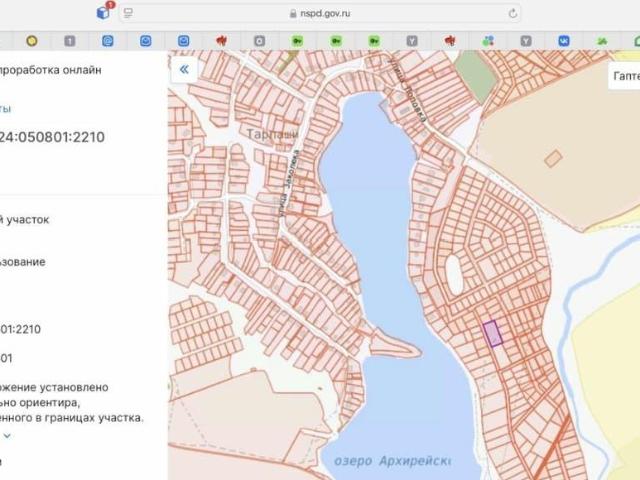Viewport: 640px width, 480px height.
Task: Click the Гапте button on the map
Action: [x=624, y=76]
